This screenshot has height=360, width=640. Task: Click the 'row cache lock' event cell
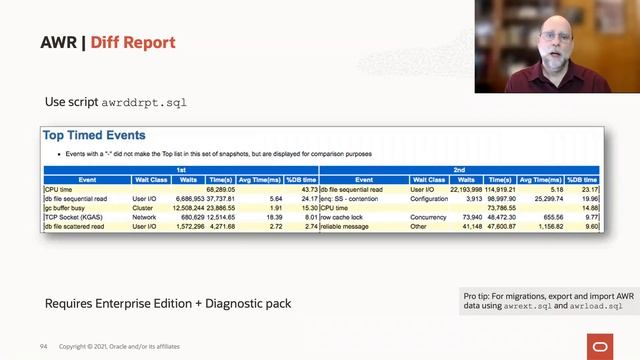pos(342,218)
